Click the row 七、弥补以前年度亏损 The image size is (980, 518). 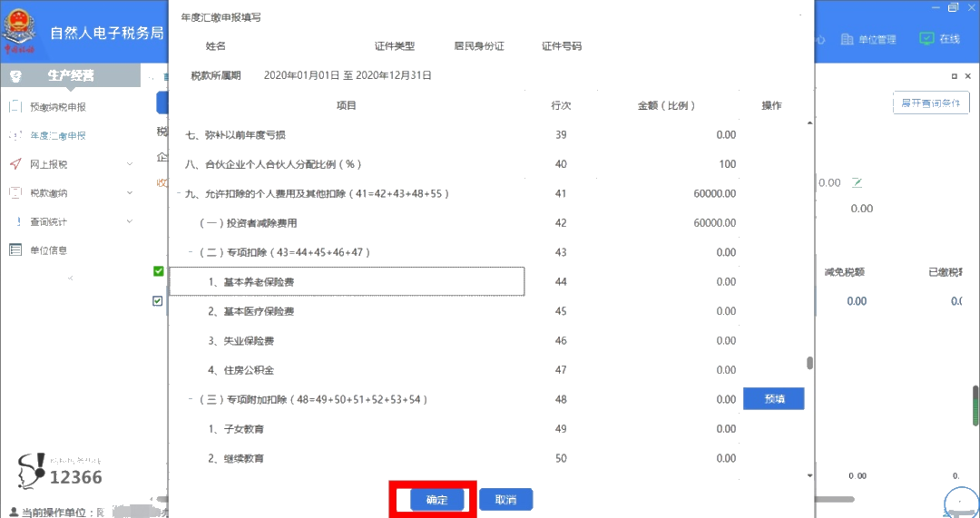pos(236,135)
